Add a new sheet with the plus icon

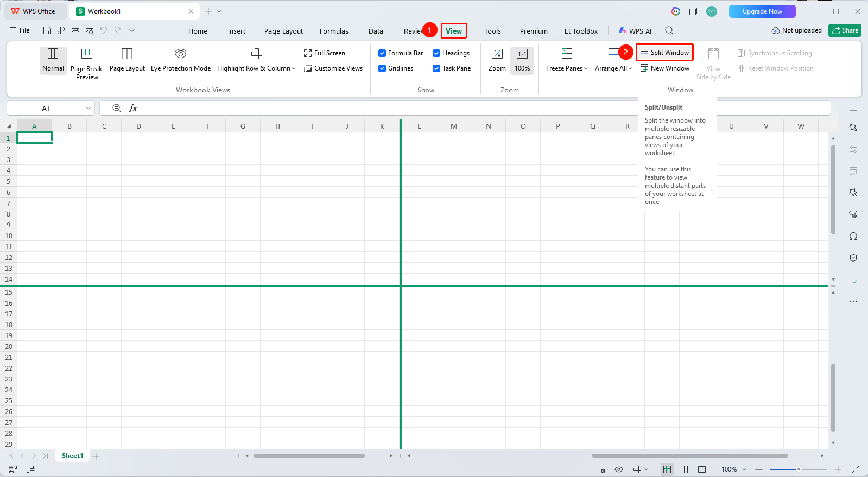(x=96, y=456)
